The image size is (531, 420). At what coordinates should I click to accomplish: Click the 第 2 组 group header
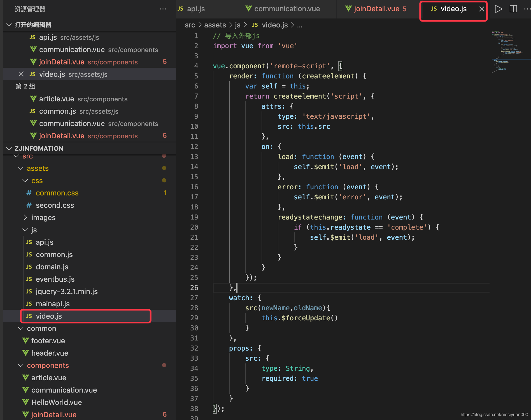(x=25, y=86)
